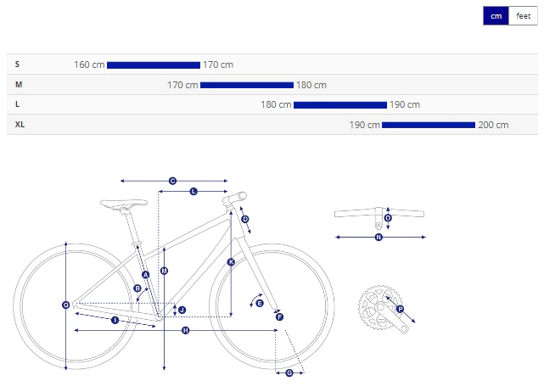Image resolution: width=544 pixels, height=392 pixels.
Task: Select the L size height range bar
Action: pyautogui.click(x=340, y=105)
